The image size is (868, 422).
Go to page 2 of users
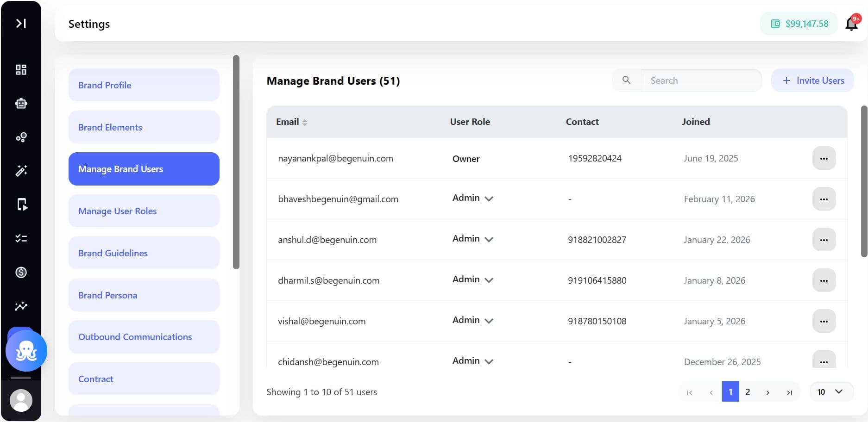click(748, 392)
